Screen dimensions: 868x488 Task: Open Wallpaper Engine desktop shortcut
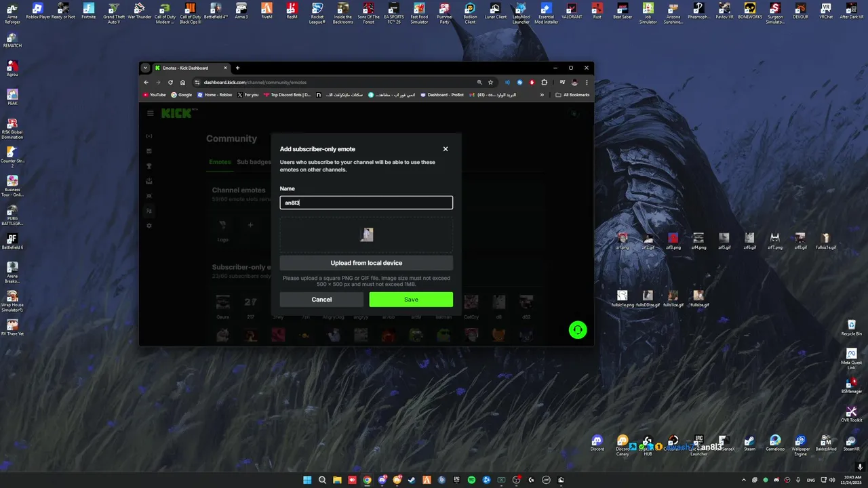click(x=800, y=446)
